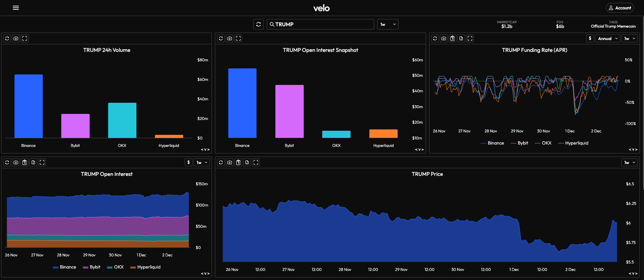
Task: Toggle the Hyperliquid series in the Funding Rate legend
Action: coord(573,143)
